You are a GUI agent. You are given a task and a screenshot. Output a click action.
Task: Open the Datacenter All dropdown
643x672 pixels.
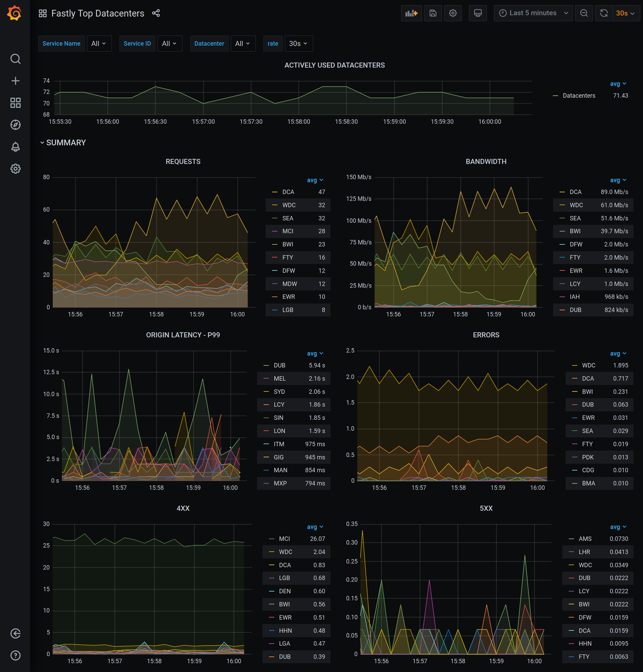pyautogui.click(x=243, y=44)
